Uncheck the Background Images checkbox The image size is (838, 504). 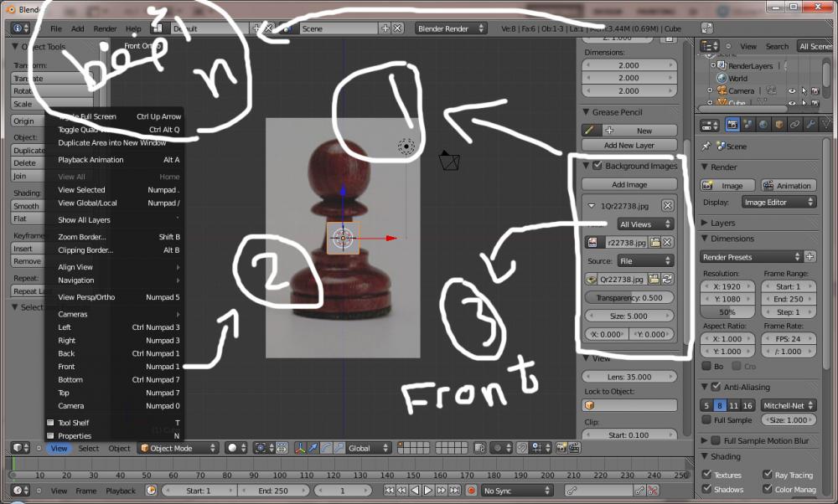pyautogui.click(x=597, y=166)
